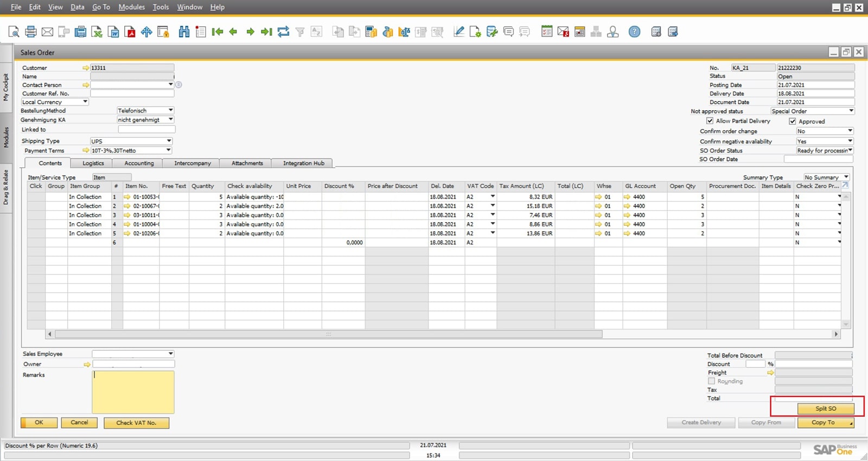Switch to the Attachments tab

[247, 163]
